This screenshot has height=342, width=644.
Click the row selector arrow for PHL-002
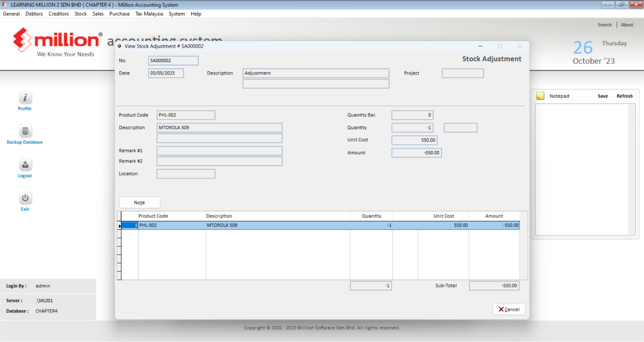point(119,225)
